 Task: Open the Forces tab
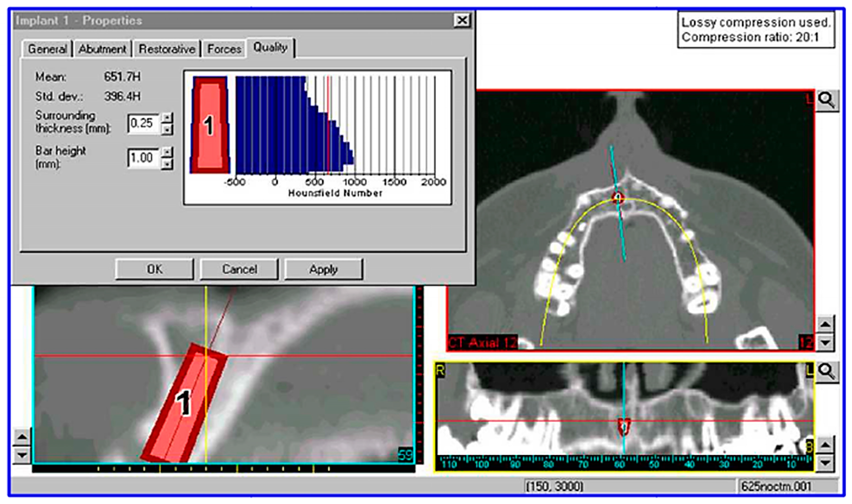(224, 49)
